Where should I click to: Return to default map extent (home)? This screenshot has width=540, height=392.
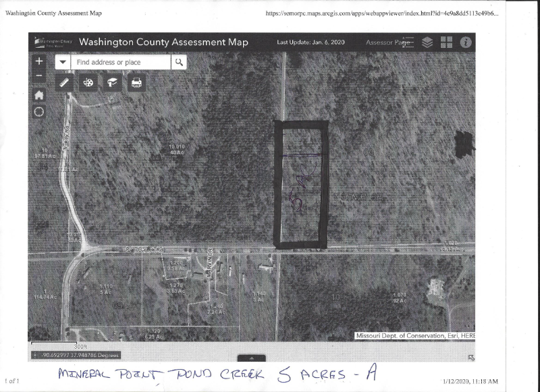click(x=39, y=94)
